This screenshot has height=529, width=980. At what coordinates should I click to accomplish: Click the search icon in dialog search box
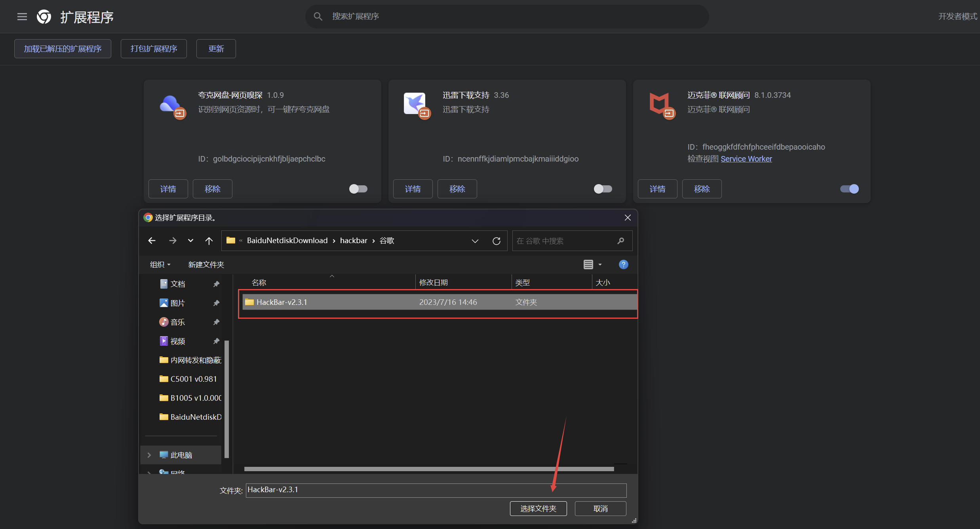(x=620, y=241)
